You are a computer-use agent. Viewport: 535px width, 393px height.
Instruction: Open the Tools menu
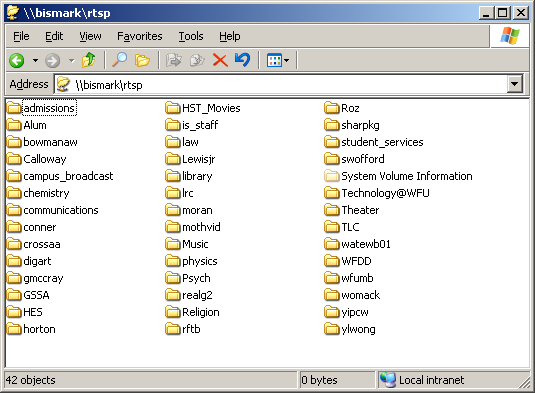tap(191, 36)
